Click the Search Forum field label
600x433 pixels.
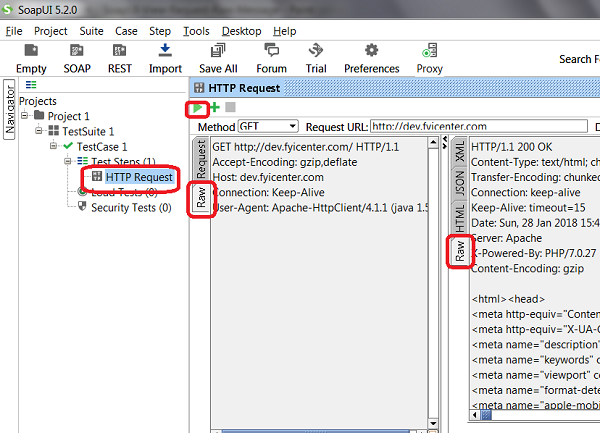point(579,59)
